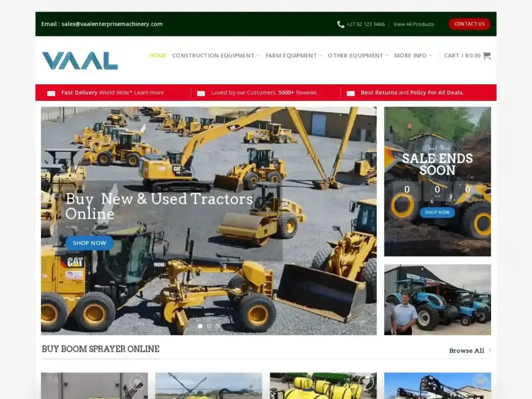This screenshot has width=532, height=399.
Task: Open the shopping cart icon
Action: coord(487,56)
